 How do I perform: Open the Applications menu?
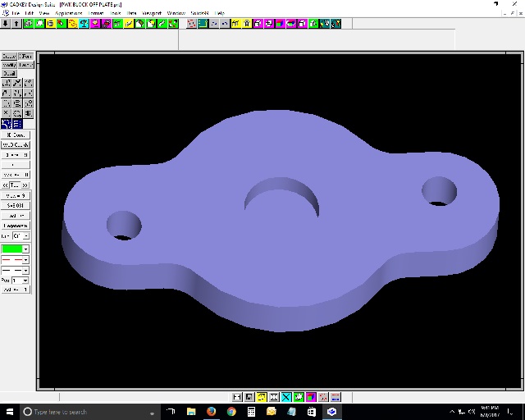coord(69,13)
